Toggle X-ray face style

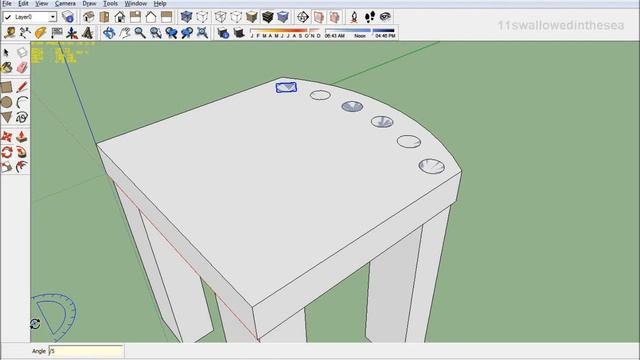pos(187,17)
